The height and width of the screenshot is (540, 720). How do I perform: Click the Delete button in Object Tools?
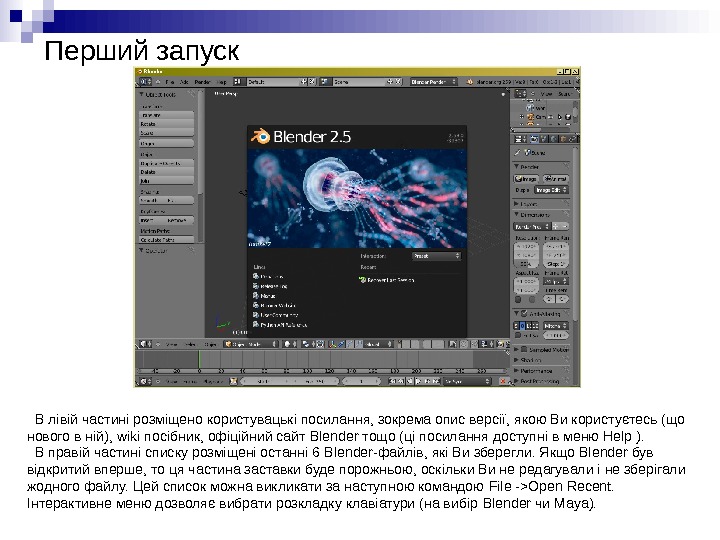point(166,172)
